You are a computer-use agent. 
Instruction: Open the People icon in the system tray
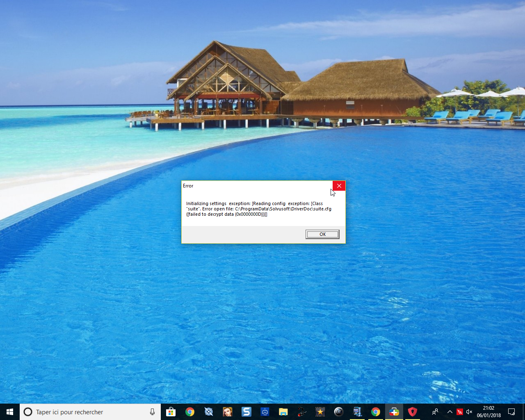pyautogui.click(x=435, y=412)
